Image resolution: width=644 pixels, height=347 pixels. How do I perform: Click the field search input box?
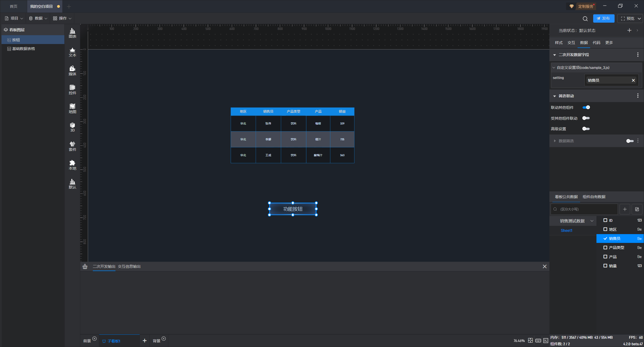(586, 209)
